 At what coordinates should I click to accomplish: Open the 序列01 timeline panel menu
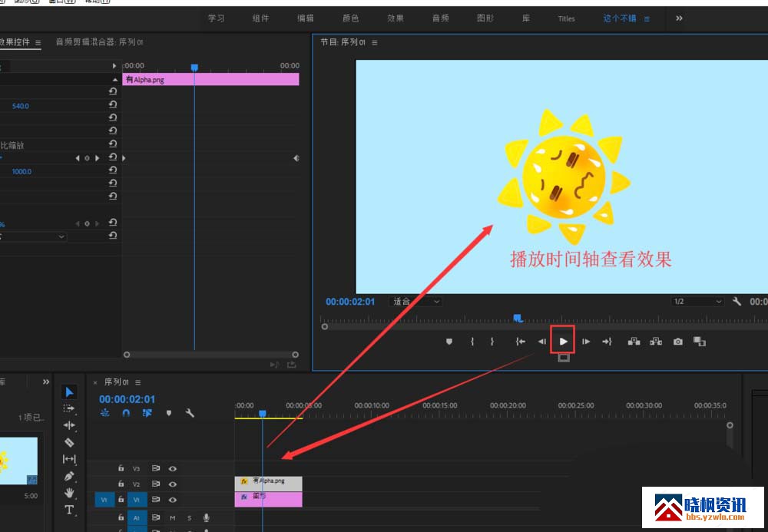(138, 382)
